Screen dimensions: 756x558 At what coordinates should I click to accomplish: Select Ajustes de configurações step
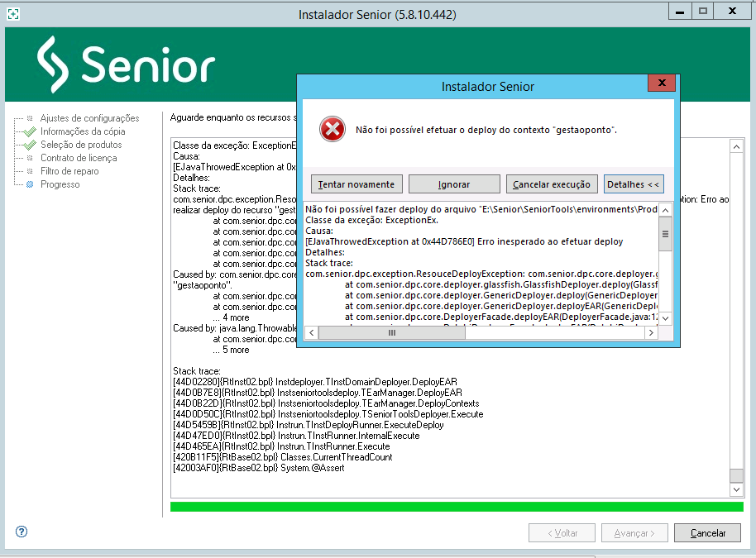coord(89,118)
